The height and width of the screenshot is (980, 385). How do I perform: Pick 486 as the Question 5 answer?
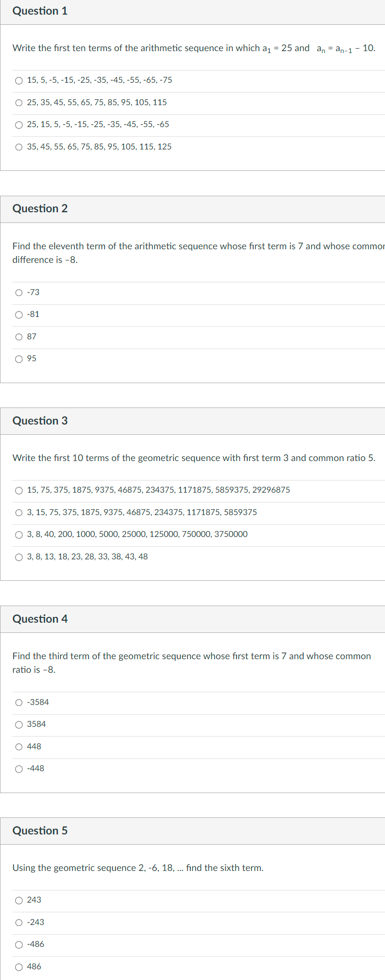coord(18,966)
